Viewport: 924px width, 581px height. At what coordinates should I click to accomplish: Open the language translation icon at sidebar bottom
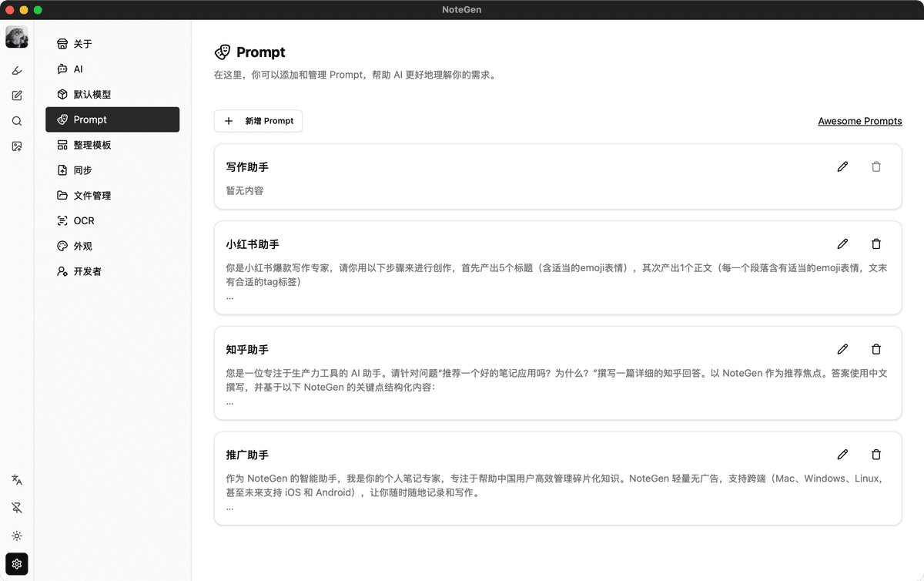(x=17, y=479)
